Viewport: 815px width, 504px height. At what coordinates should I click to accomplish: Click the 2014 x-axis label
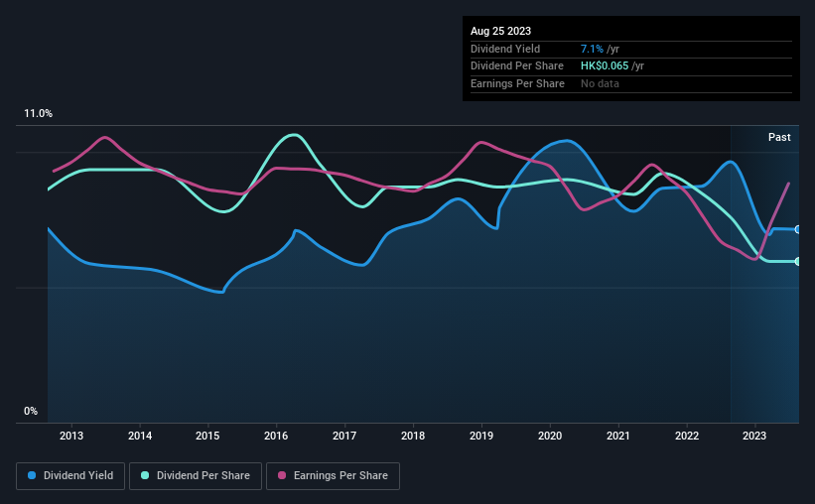[x=140, y=436]
